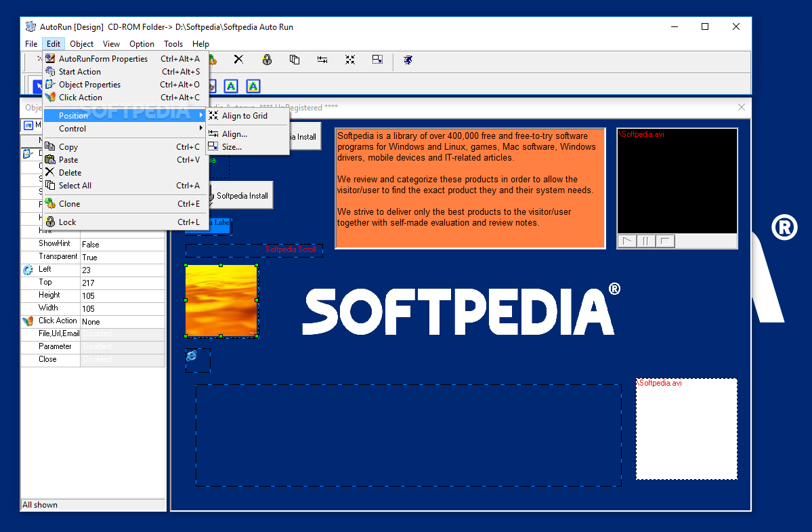
Task: Edit the Left value 23
Action: click(x=122, y=270)
